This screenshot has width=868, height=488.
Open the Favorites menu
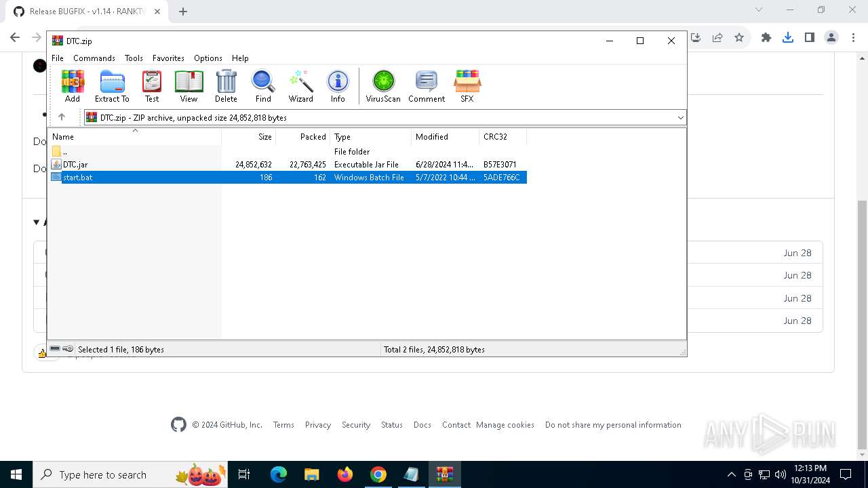[168, 58]
